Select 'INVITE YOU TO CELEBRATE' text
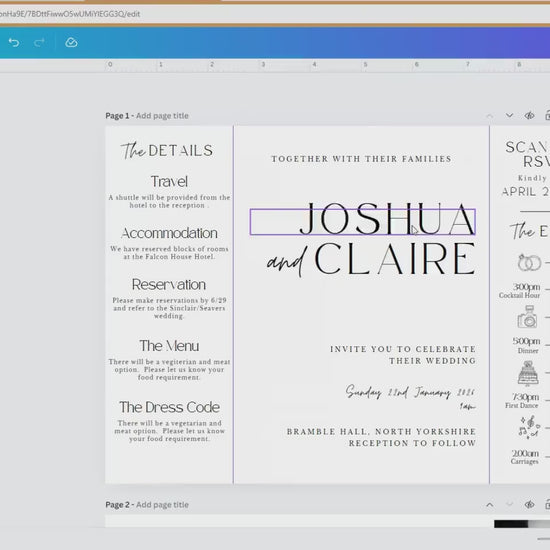Image resolution: width=550 pixels, height=550 pixels. pos(403,349)
